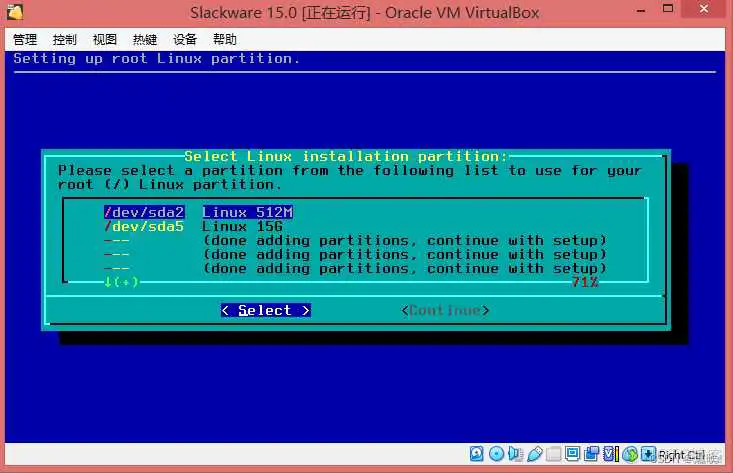733x474 pixels.
Task: Open the 设备 menu
Action: click(x=185, y=39)
